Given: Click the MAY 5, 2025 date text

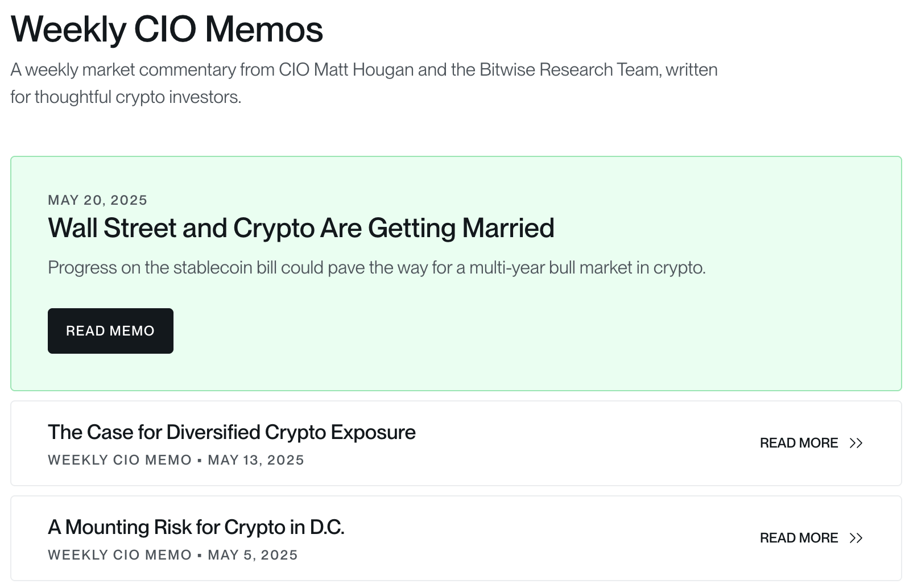Looking at the screenshot, I should click(x=253, y=555).
